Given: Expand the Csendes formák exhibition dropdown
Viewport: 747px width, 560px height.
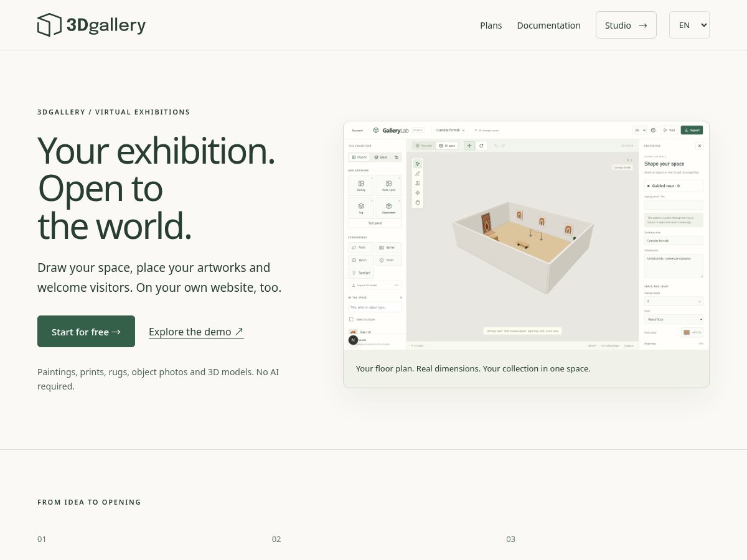Looking at the screenshot, I should click(451, 130).
